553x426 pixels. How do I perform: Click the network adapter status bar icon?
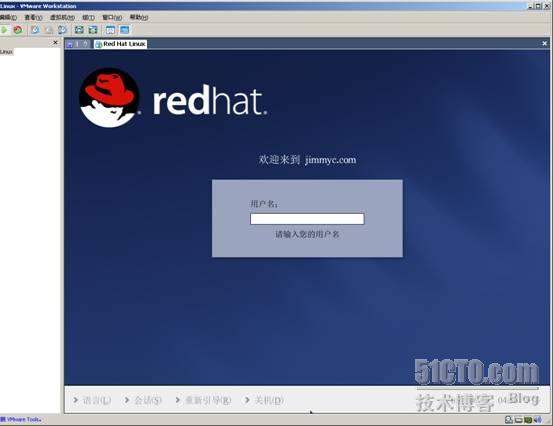pos(528,420)
